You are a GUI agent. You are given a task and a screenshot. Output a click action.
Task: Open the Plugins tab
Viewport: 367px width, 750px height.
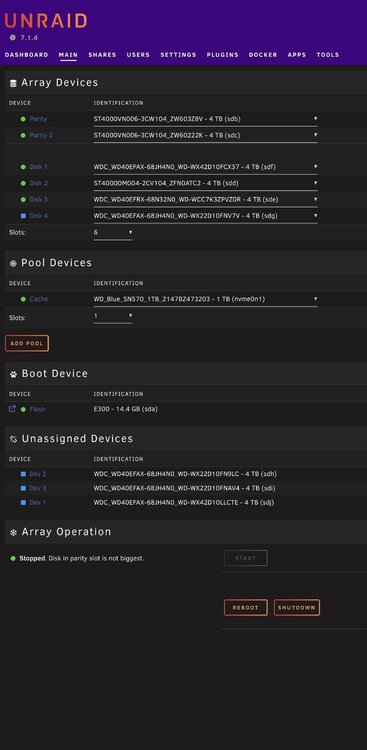(222, 55)
